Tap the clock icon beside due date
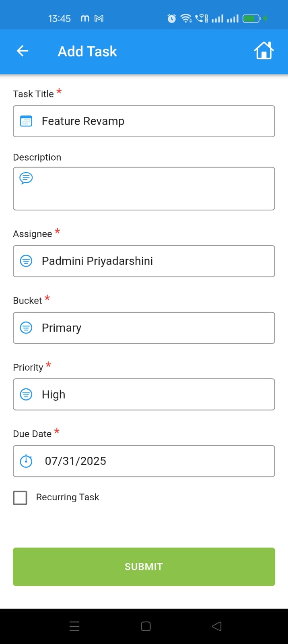Viewport: 288px width, 644px height. [26, 461]
